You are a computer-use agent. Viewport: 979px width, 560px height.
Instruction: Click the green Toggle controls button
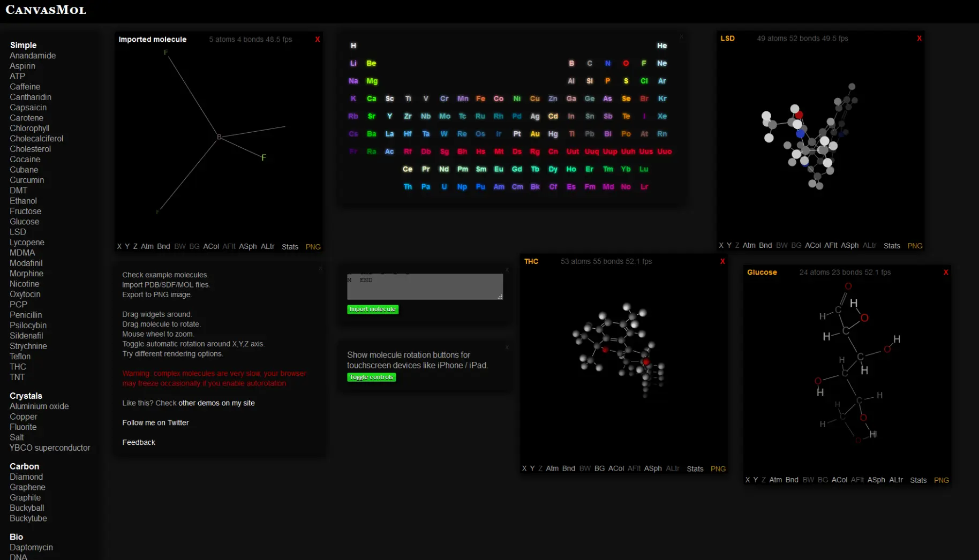tap(372, 377)
